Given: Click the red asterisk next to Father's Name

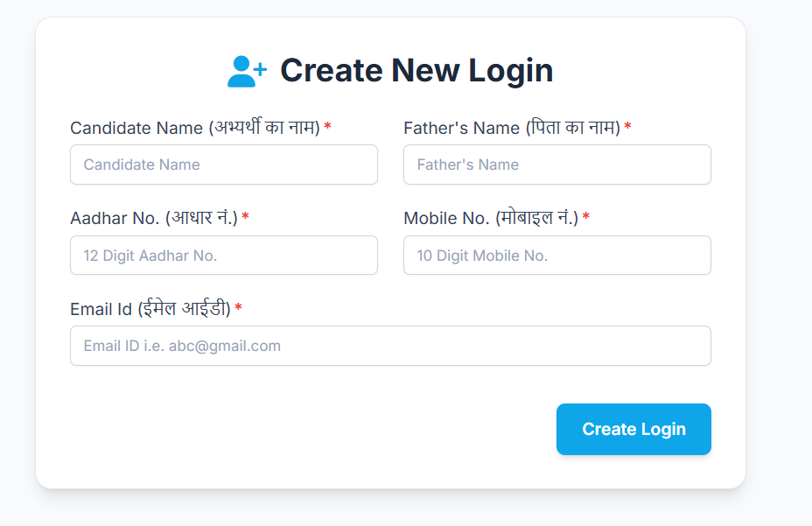Looking at the screenshot, I should 628,127.
